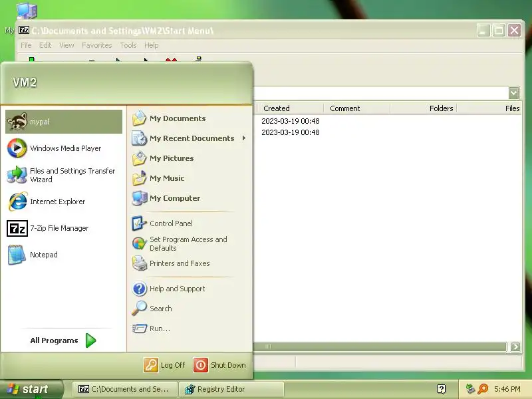Screen dimensions: 532x399
Task: Click the network tray icon
Action: click(470, 389)
